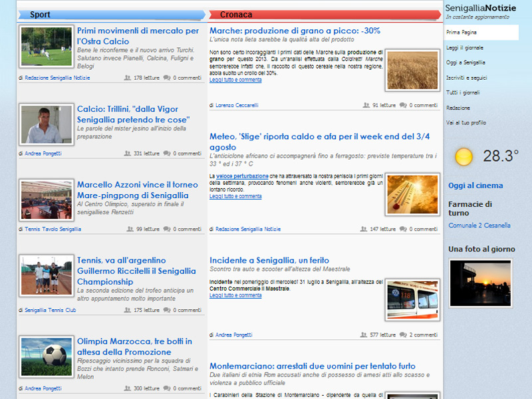Go to Vai al tuo profilo
This screenshot has width=532, height=399.
pos(465,123)
